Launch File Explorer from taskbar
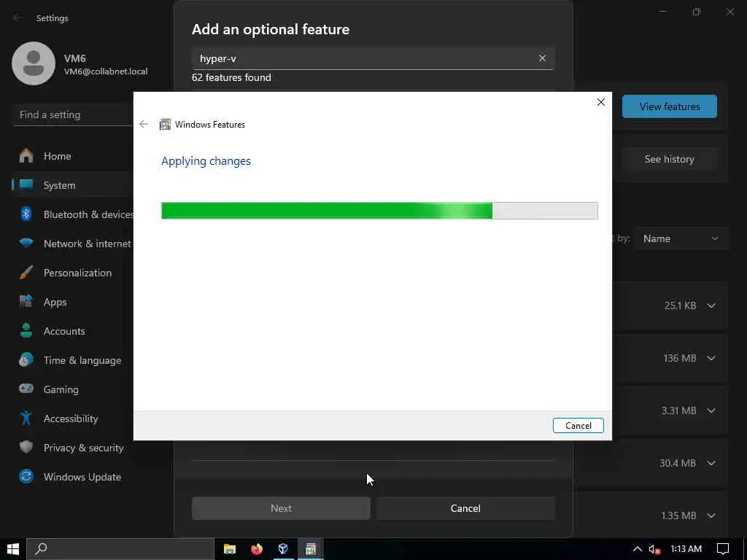 coord(230,549)
